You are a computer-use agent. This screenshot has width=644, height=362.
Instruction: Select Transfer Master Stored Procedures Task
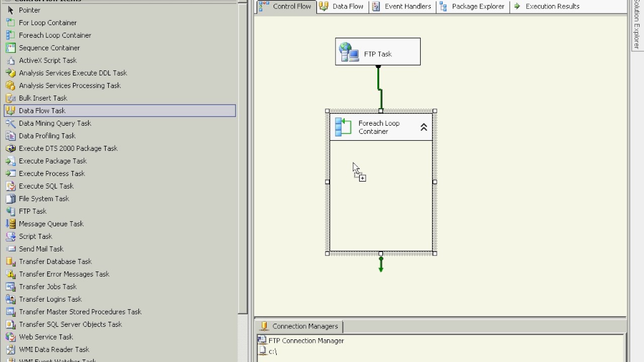[x=80, y=312]
